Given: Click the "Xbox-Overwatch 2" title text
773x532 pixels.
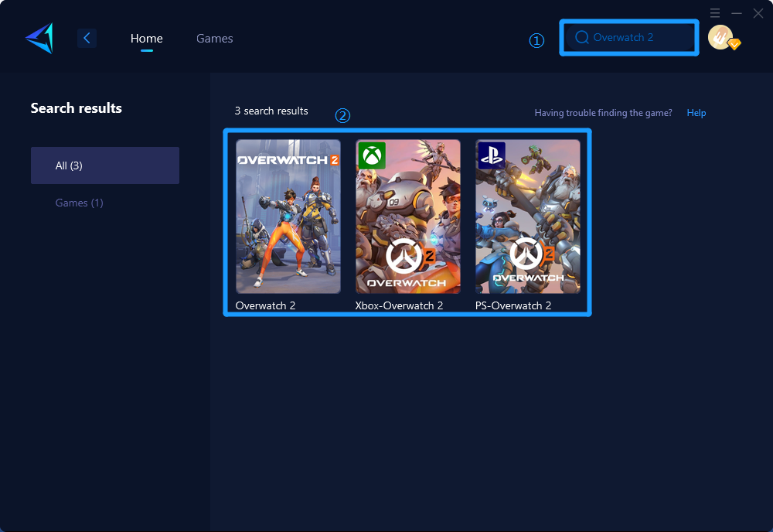Looking at the screenshot, I should coord(399,305).
